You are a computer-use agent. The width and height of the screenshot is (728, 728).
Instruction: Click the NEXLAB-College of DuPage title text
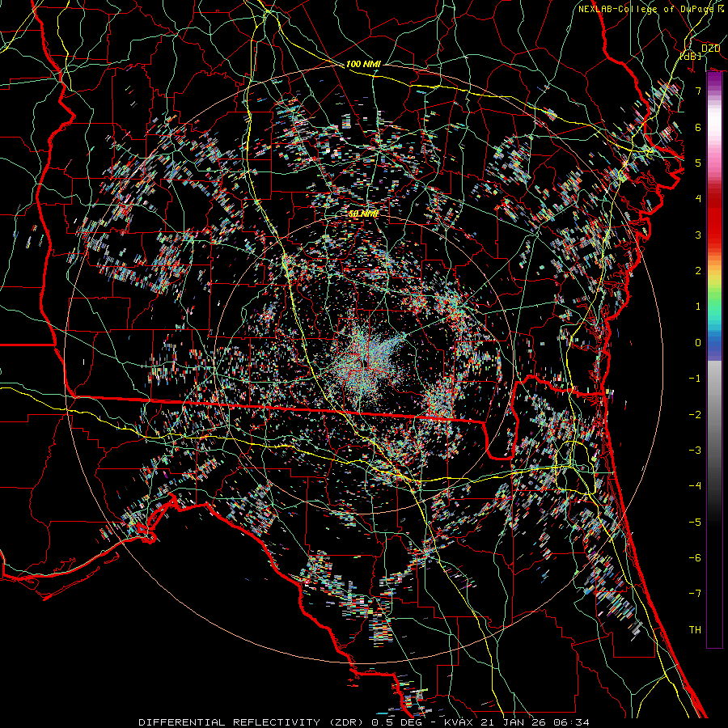coord(645,9)
